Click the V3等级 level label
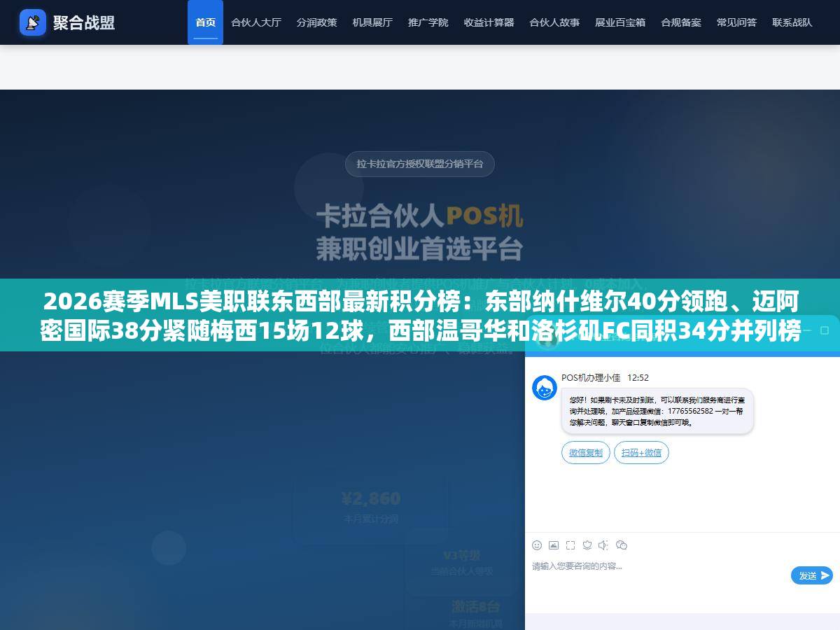 tap(462, 555)
